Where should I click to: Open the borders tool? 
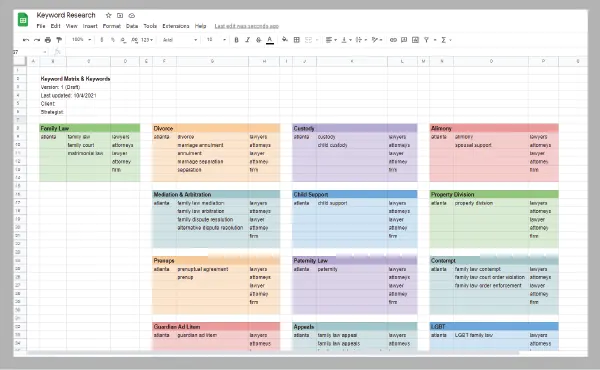click(x=297, y=40)
